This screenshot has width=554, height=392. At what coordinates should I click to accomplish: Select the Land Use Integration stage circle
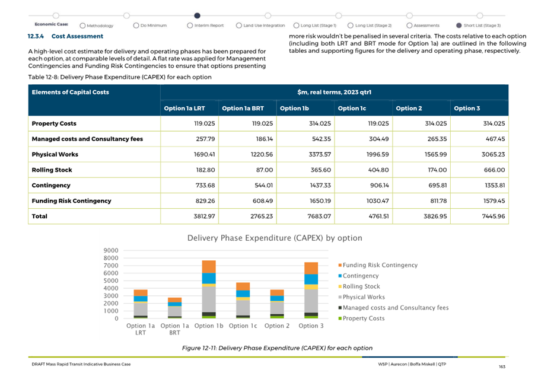(239, 26)
